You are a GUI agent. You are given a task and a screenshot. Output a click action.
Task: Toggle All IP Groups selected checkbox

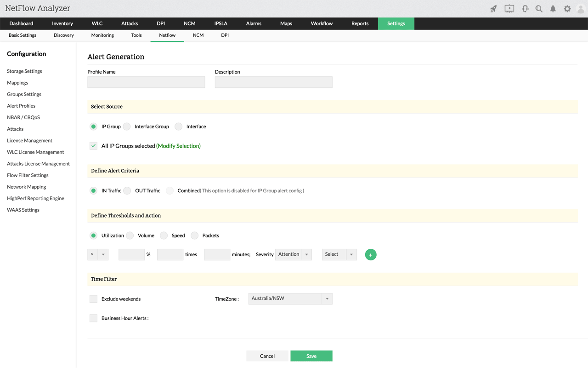pos(93,146)
